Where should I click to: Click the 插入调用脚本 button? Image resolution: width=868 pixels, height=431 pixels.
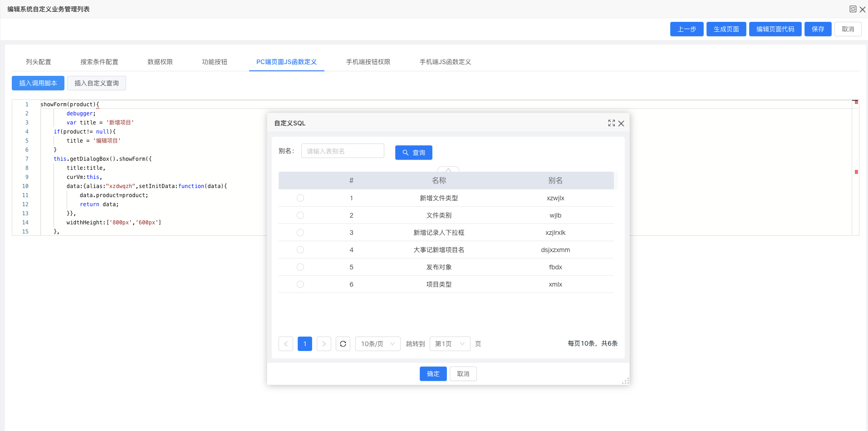38,83
